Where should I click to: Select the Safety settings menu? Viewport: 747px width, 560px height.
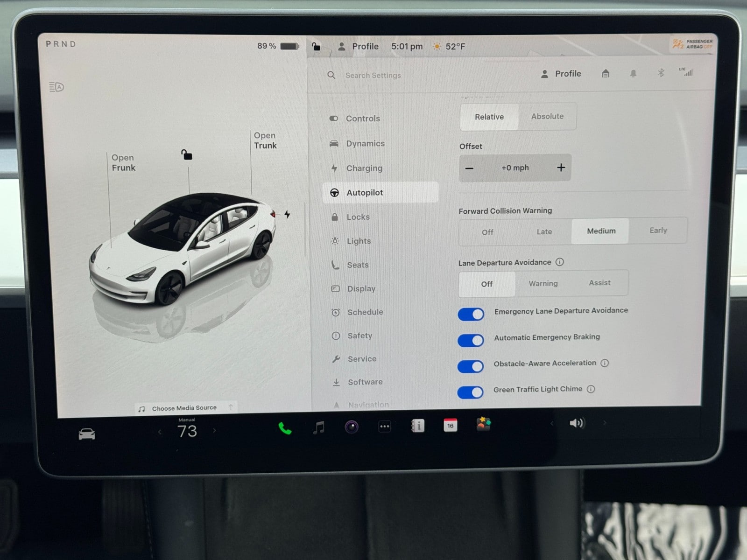359,336
